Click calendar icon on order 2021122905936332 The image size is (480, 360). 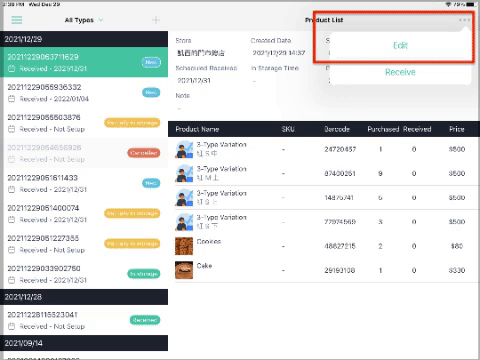12,99
